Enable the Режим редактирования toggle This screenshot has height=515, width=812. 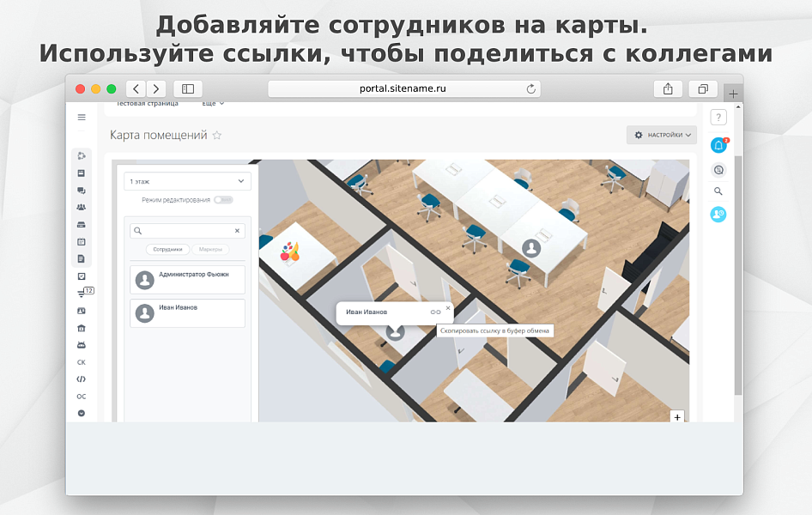point(223,199)
